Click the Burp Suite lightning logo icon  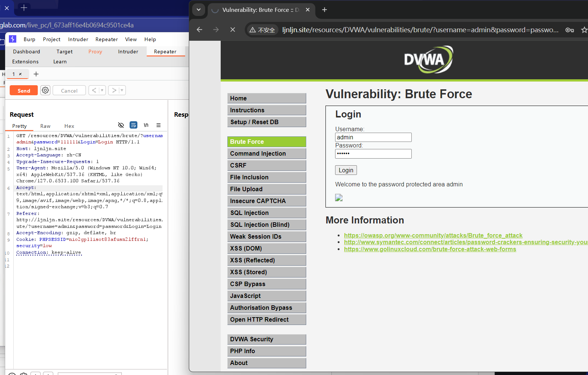click(13, 39)
